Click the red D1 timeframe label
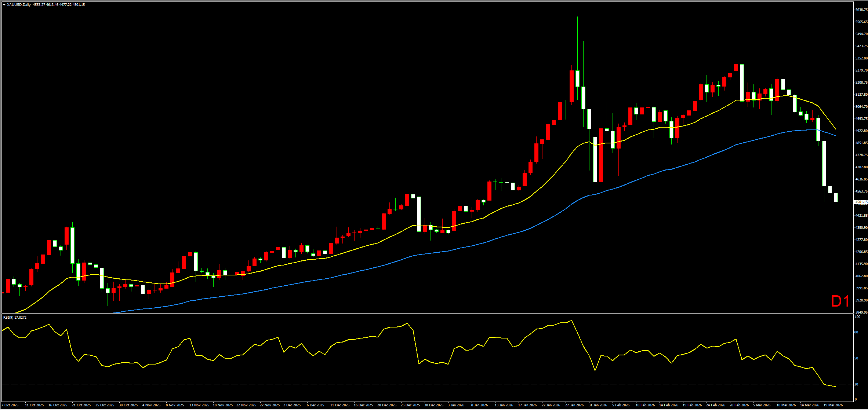 (840, 301)
